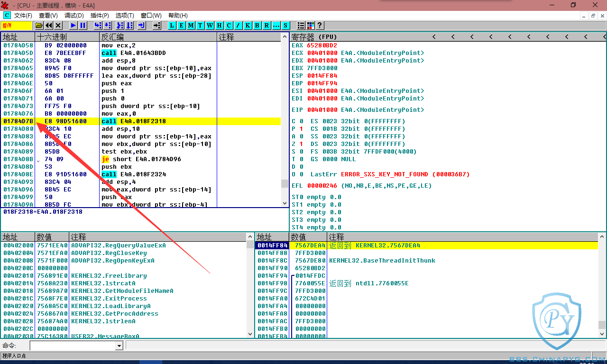The image size is (607, 364).
Task: Click the dump pane 数值 column header
Action: (52, 237)
